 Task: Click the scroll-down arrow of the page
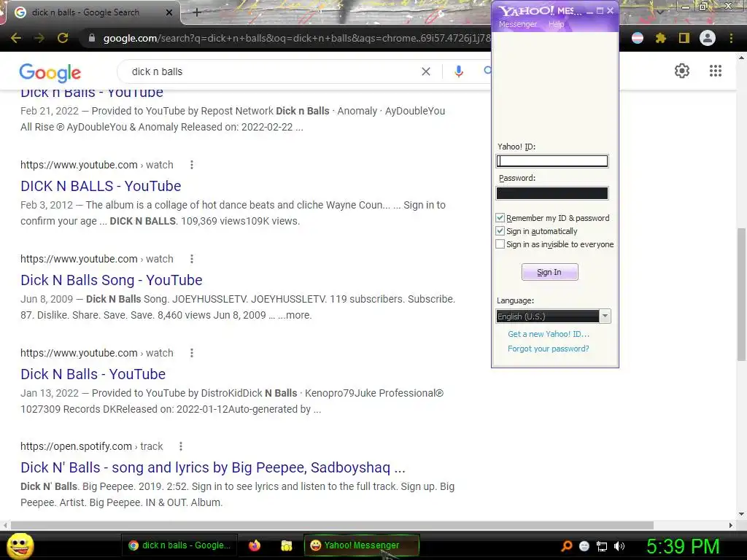[741, 514]
